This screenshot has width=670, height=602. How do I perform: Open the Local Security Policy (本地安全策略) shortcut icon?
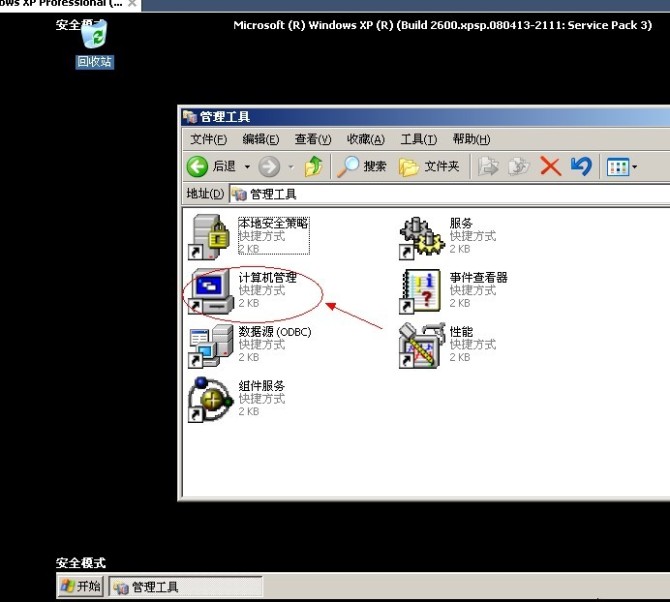tap(210, 237)
